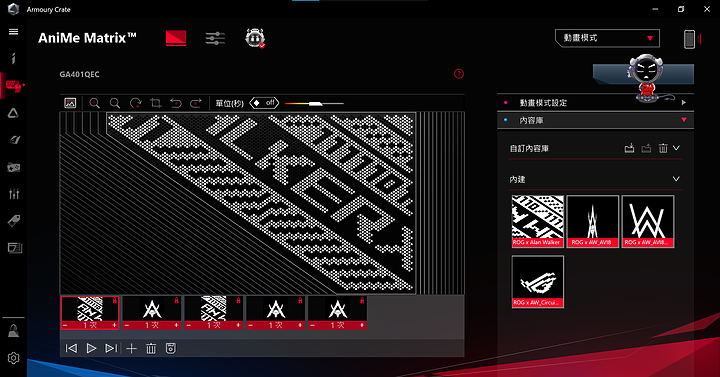
Task: Delete the selected timeline frame
Action: point(151,349)
